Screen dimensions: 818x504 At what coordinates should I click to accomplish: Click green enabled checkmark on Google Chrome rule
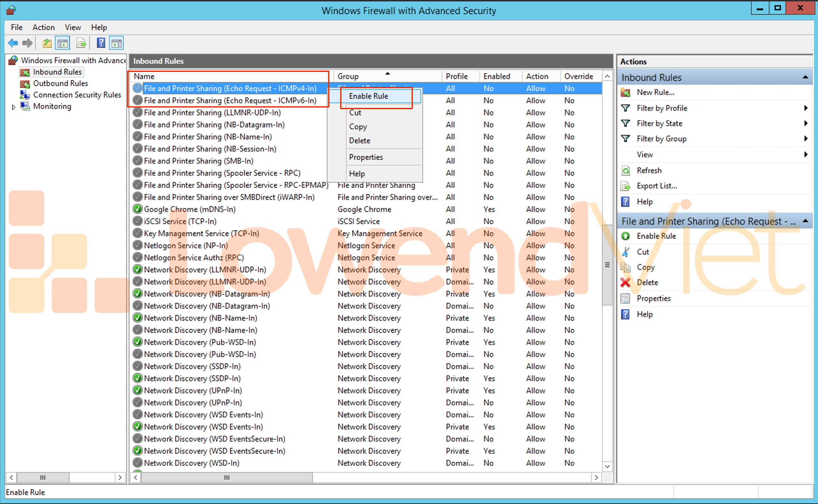[137, 209]
